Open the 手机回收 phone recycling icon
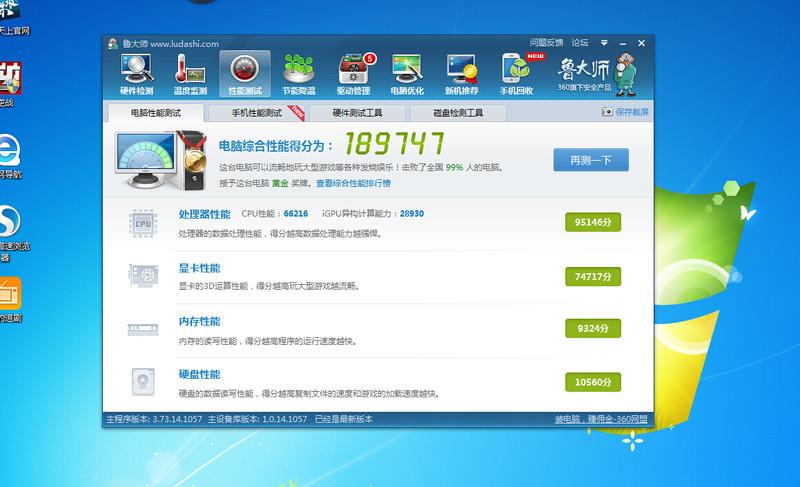 point(517,74)
